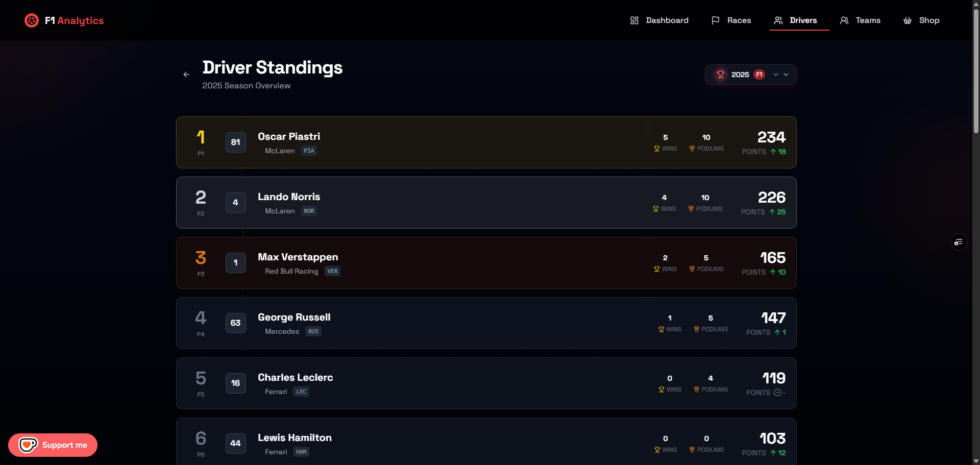Click the Support me button
980x465 pixels.
pos(53,445)
